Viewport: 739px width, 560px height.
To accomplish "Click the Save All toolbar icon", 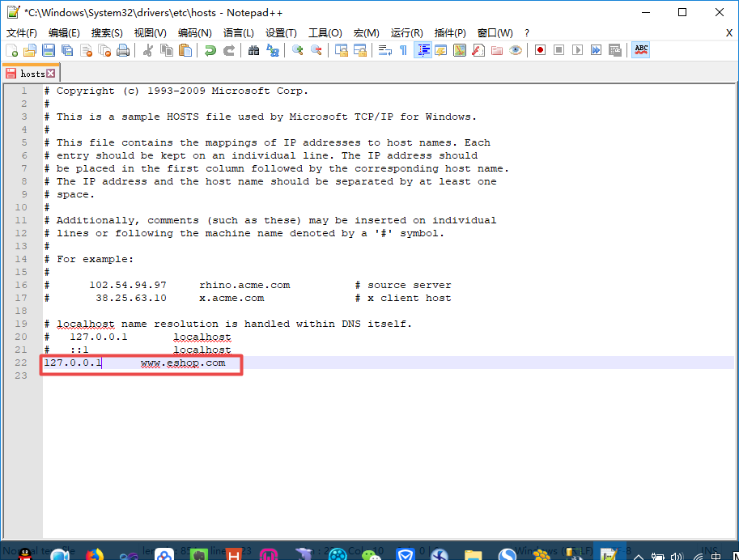I will point(67,50).
